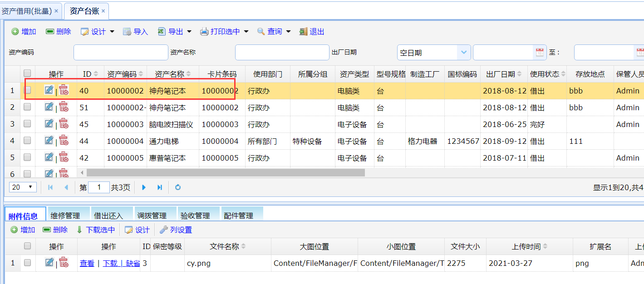
Task: Expand the 导出 export dropdown menu
Action: click(x=189, y=31)
